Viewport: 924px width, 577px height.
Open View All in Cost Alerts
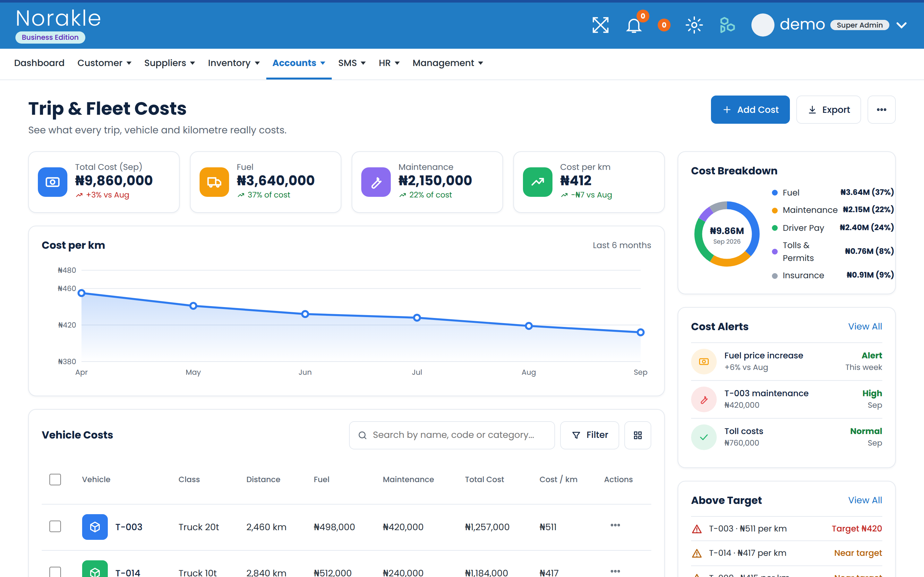(x=865, y=327)
